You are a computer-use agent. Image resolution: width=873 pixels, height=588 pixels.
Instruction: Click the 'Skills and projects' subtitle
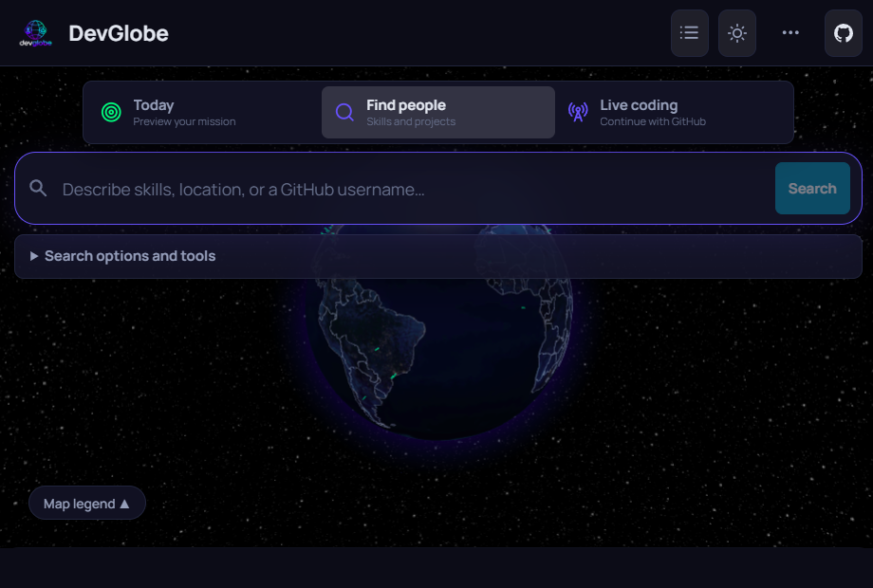pos(411,121)
